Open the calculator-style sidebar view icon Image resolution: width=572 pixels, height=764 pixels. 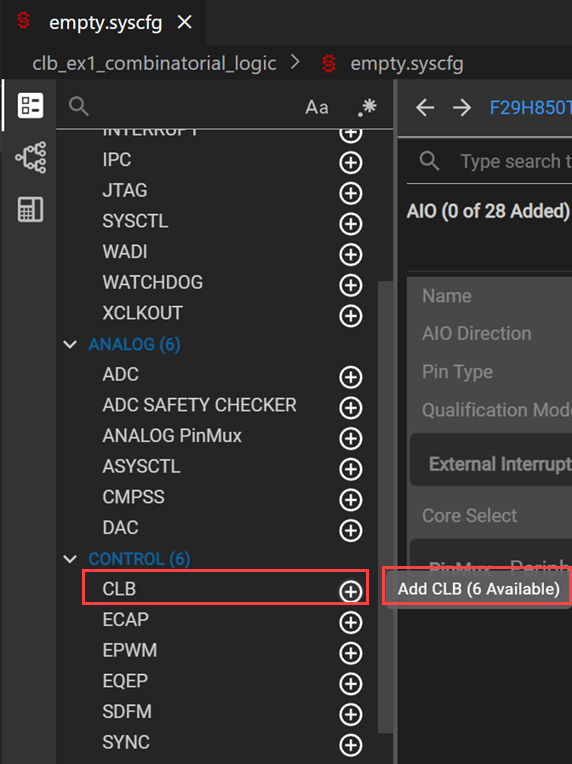point(30,210)
